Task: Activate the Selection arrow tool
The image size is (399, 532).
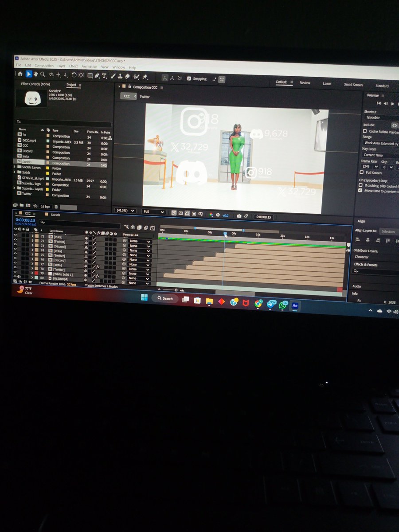Action: point(29,74)
